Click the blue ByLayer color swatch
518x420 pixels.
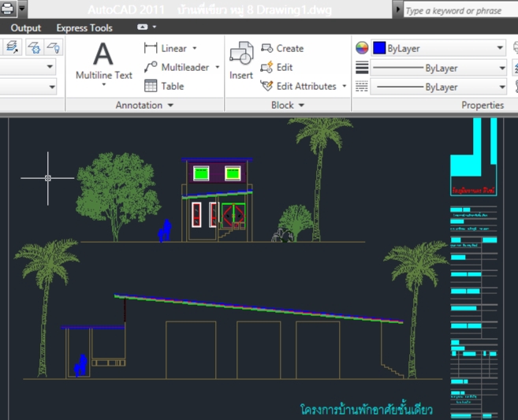point(379,48)
